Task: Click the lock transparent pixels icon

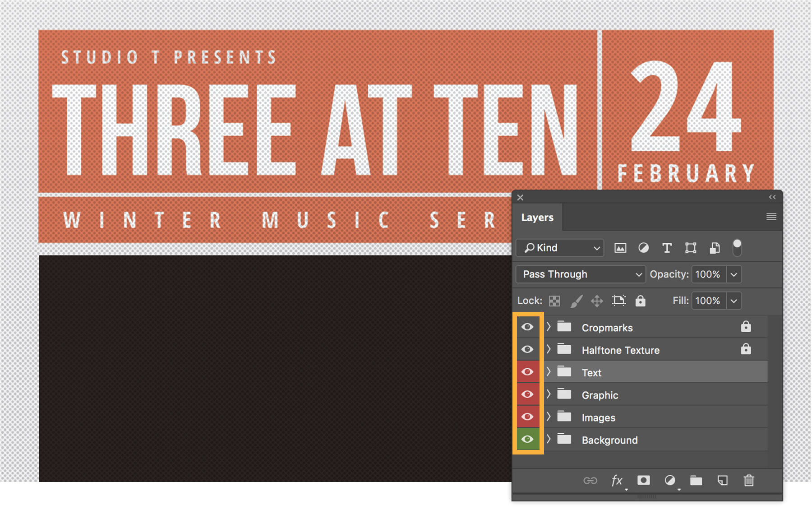Action: pos(554,301)
